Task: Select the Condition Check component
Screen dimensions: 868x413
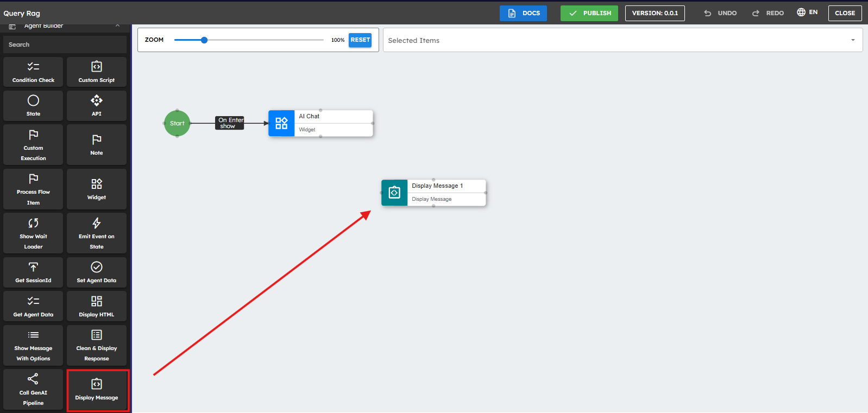Action: (33, 72)
